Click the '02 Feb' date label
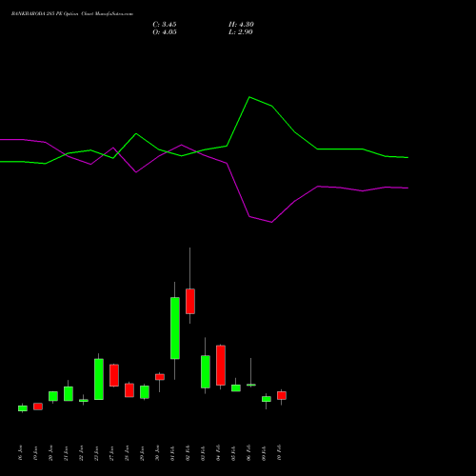 pyautogui.click(x=188, y=453)
